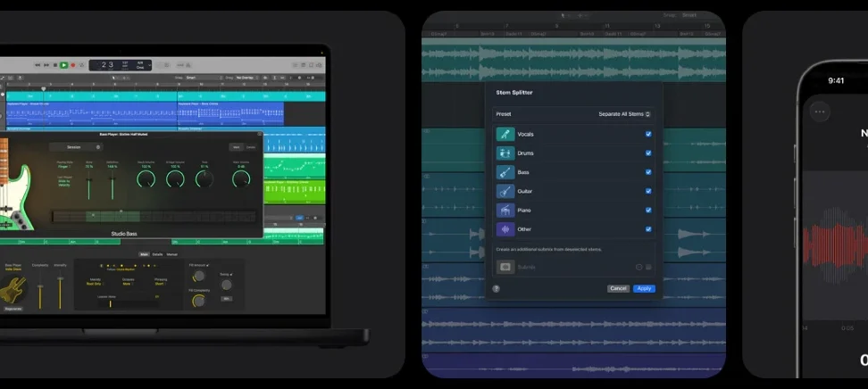Select Main view in Bass Player plugin
The image size is (868, 389).
coord(237,147)
